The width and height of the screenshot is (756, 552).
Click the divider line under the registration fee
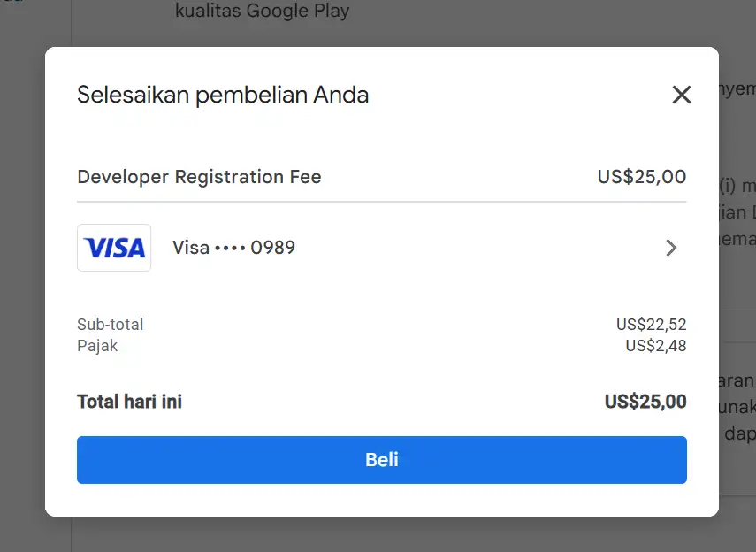click(x=381, y=202)
